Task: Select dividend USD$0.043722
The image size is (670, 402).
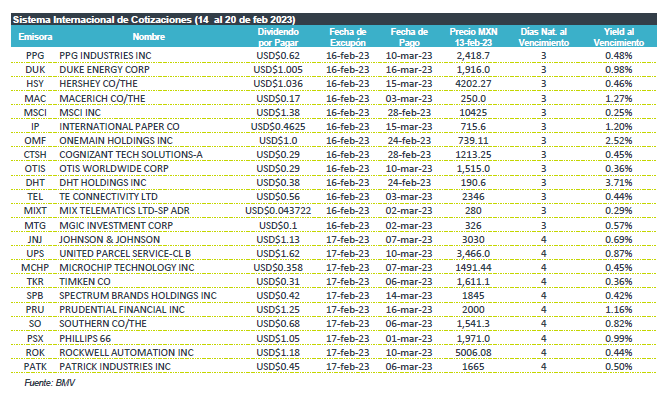Action: [278, 211]
